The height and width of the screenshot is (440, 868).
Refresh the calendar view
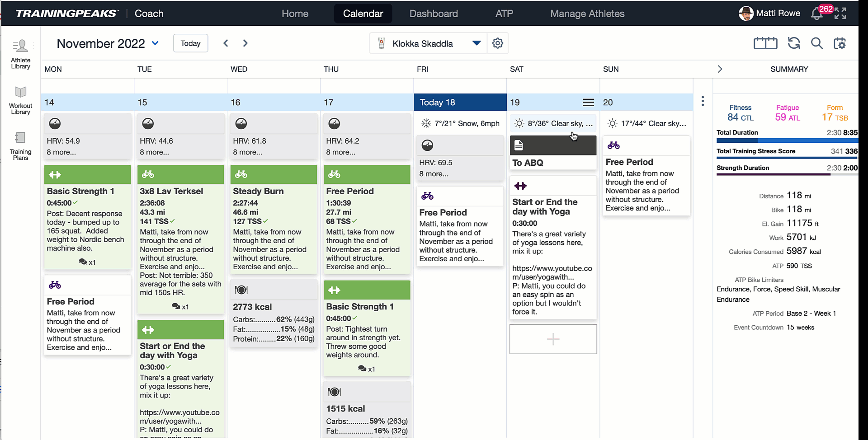tap(794, 43)
